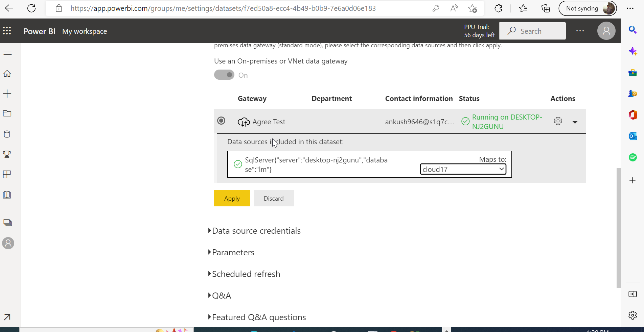Click the Read aloud icon in address bar
The image size is (644, 332).
[x=454, y=8]
